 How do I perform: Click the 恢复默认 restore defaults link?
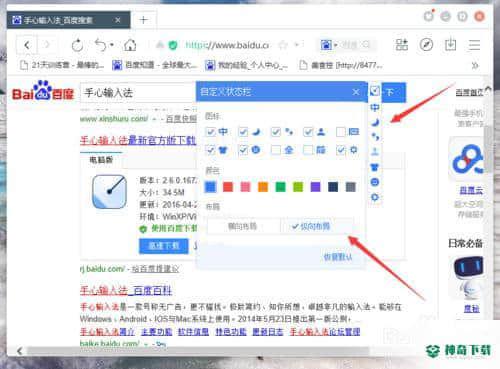click(338, 257)
